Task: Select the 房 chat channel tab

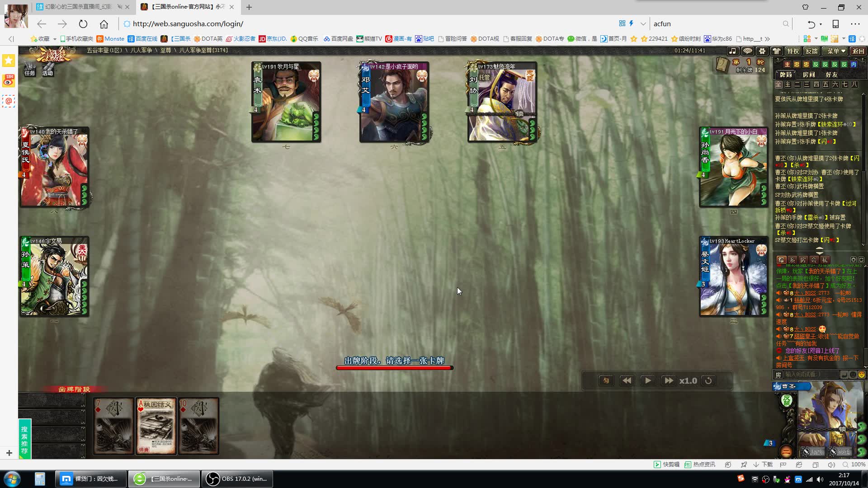Action: (x=803, y=260)
